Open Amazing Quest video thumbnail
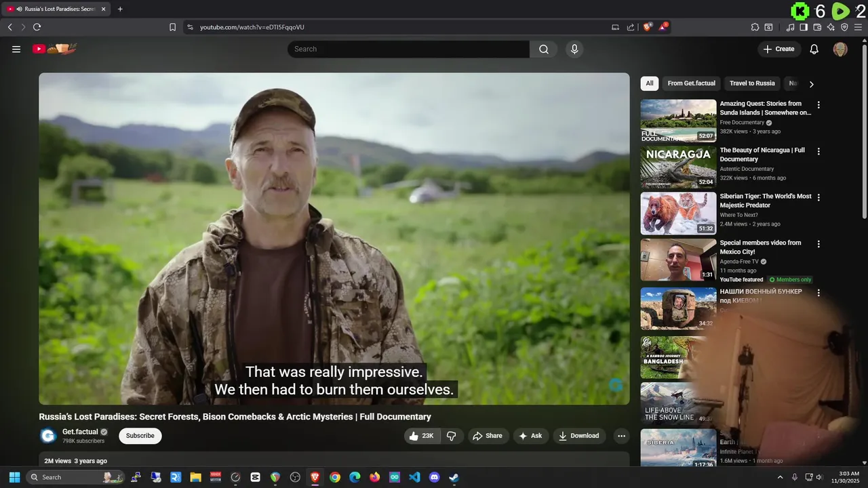Screen dimensions: 868x488 [x=678, y=121]
